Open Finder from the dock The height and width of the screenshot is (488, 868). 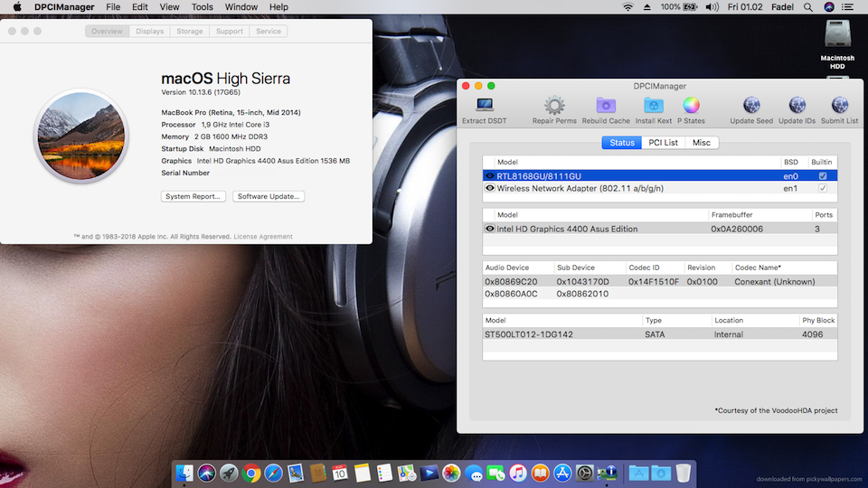(184, 473)
